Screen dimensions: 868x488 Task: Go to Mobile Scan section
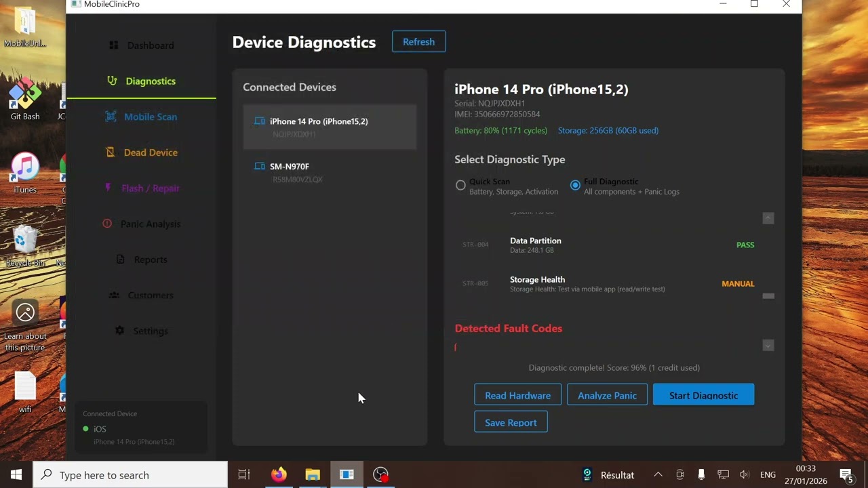pyautogui.click(x=141, y=117)
